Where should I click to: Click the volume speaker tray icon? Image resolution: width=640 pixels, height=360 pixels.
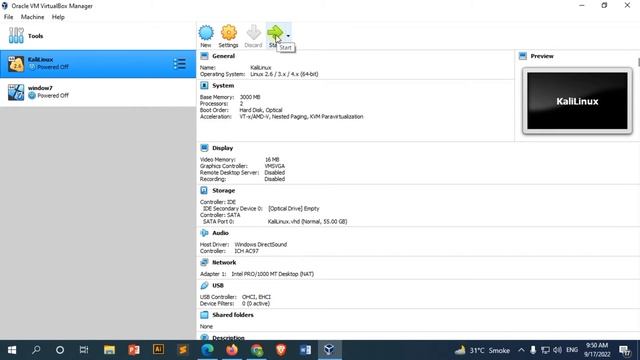click(558, 350)
